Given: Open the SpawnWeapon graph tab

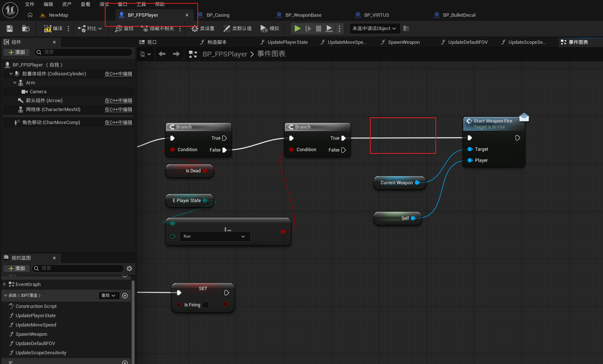Looking at the screenshot, I should [x=400, y=42].
